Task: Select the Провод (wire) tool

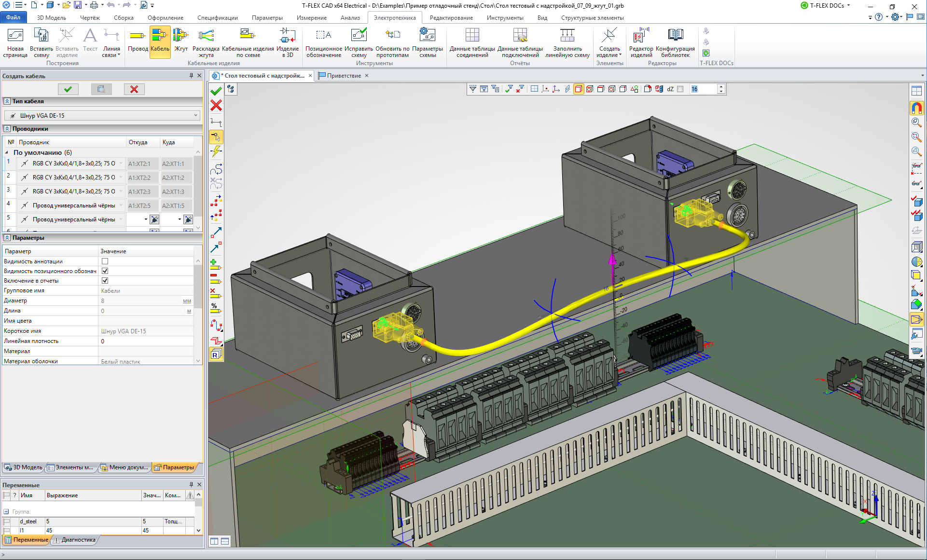Action: click(138, 41)
